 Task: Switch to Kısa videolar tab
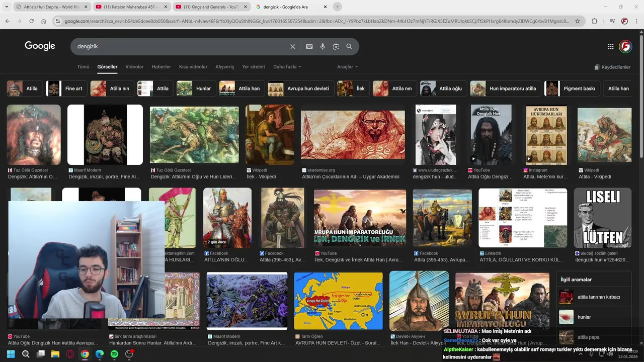(193, 67)
